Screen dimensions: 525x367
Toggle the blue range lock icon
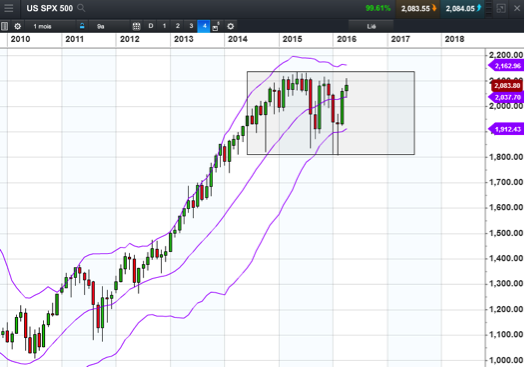(x=82, y=26)
